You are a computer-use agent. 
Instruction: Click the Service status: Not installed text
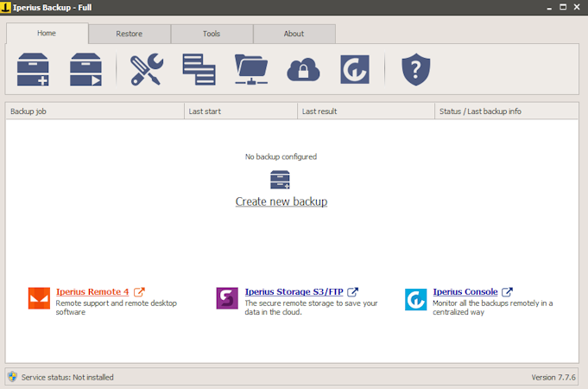[x=67, y=378]
